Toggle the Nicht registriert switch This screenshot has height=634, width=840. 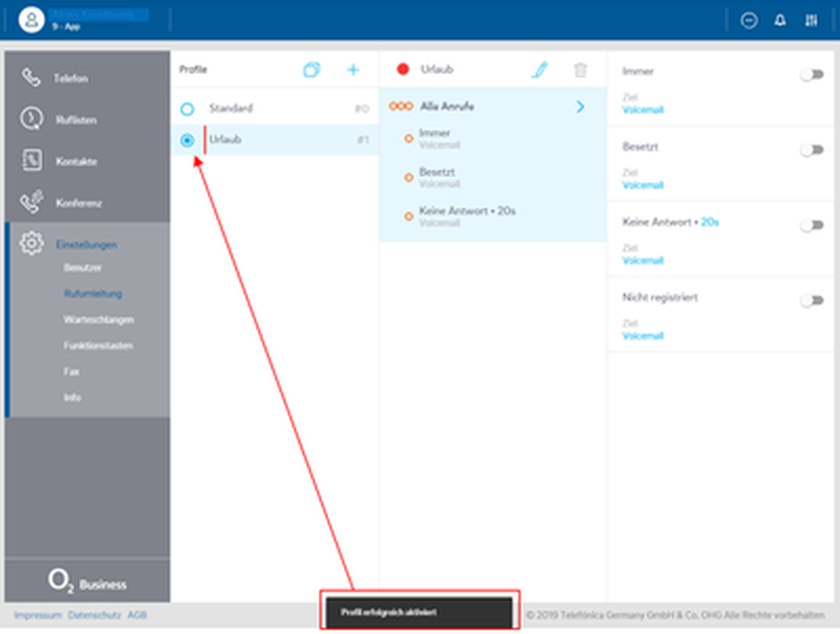pos(811,301)
